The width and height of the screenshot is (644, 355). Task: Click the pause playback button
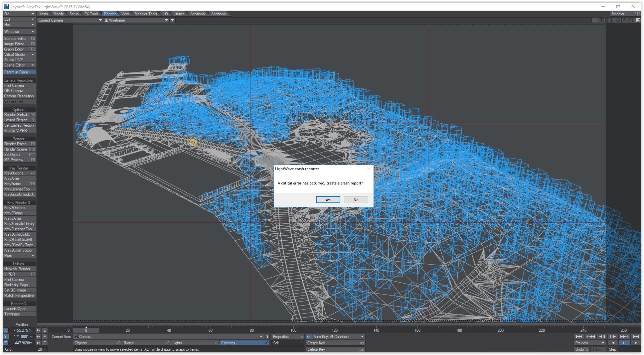[624, 343]
